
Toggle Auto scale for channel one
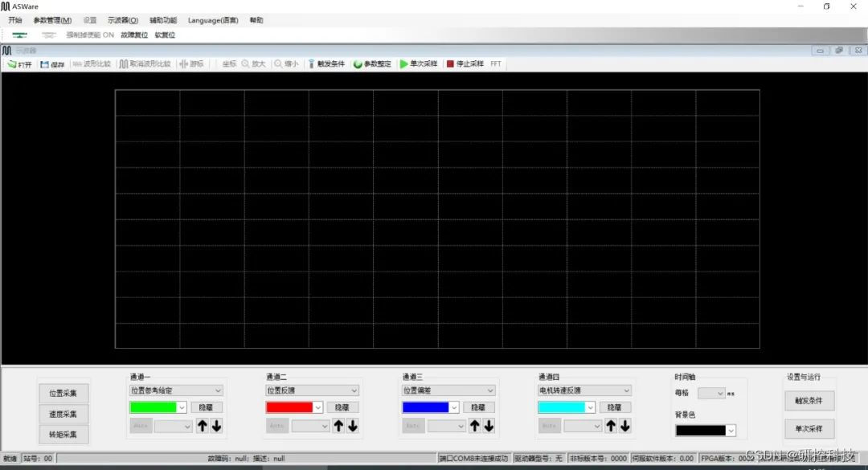pyautogui.click(x=141, y=426)
